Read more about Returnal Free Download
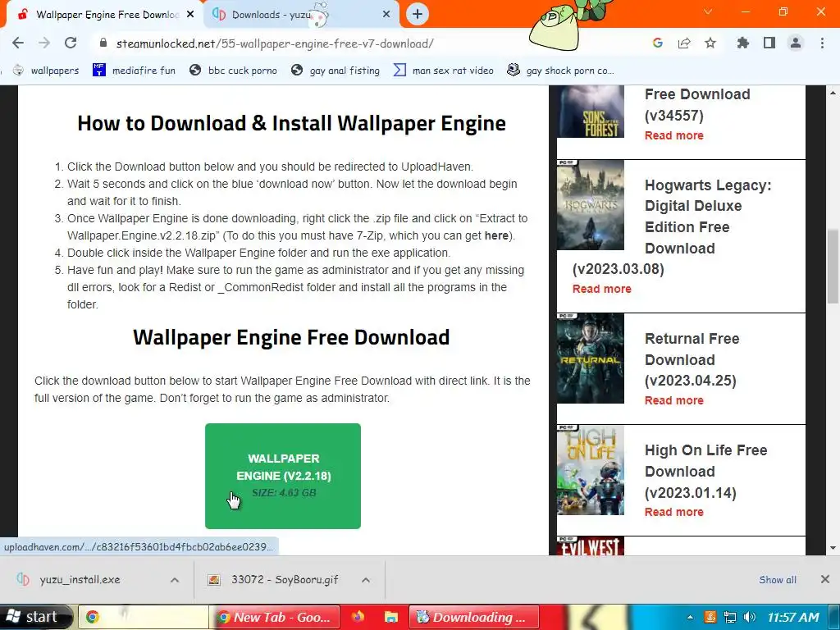This screenshot has height=630, width=840. click(674, 400)
